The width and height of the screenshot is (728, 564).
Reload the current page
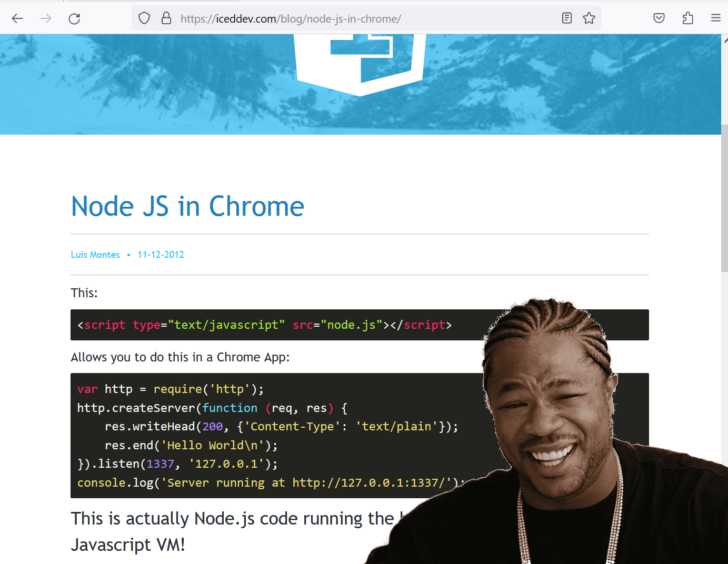pyautogui.click(x=74, y=19)
